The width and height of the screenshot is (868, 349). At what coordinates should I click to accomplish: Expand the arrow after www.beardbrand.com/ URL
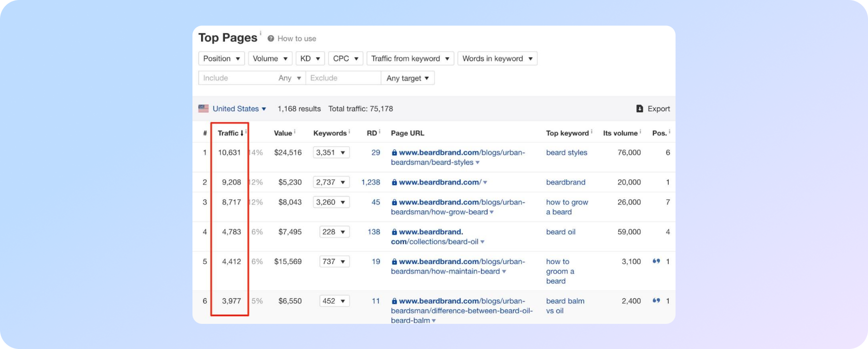pos(485,183)
